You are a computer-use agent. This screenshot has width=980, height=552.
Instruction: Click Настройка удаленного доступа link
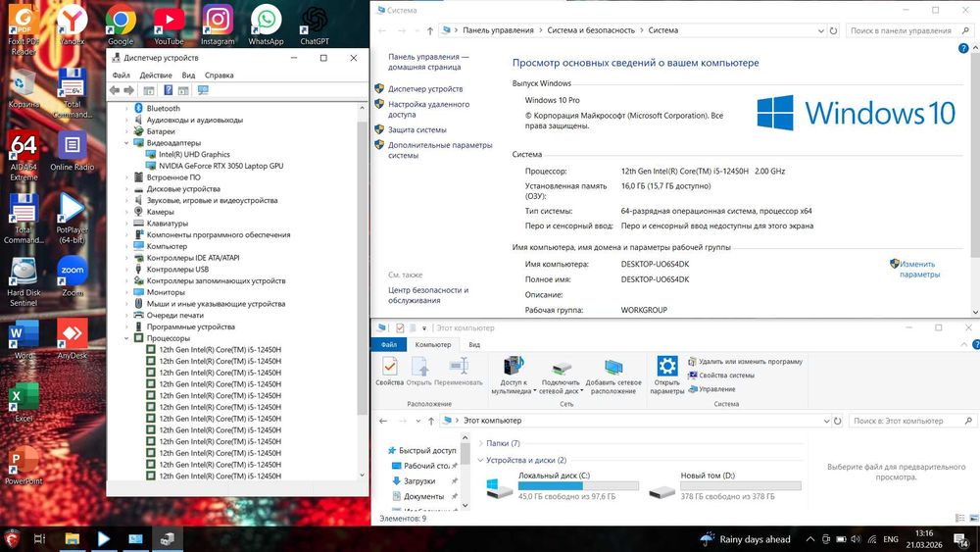click(428, 110)
